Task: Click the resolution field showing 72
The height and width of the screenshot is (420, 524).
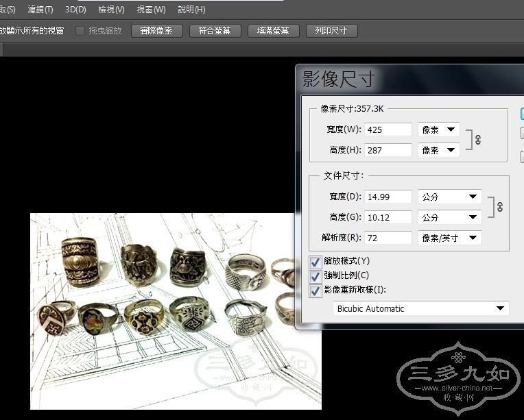Action: (x=388, y=238)
